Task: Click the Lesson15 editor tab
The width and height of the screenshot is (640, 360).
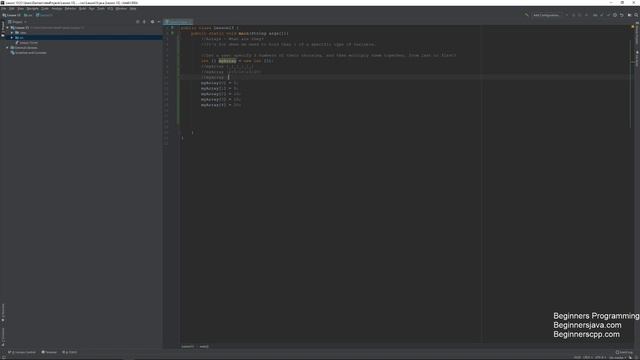Action: coord(178,22)
